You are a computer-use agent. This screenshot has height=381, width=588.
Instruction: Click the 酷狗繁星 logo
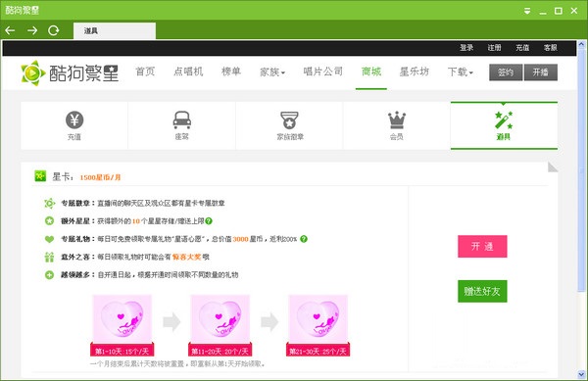(x=70, y=73)
